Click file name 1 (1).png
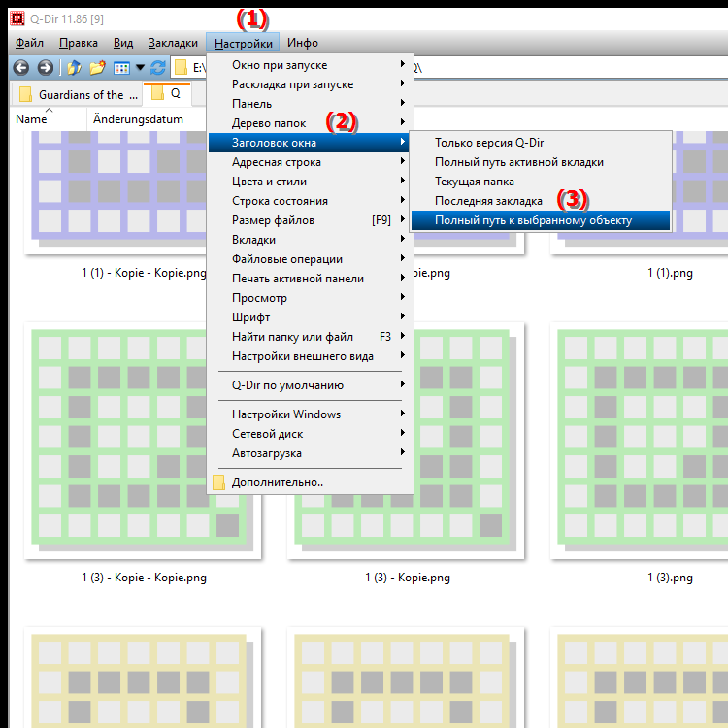This screenshot has height=728, width=728. (x=670, y=273)
